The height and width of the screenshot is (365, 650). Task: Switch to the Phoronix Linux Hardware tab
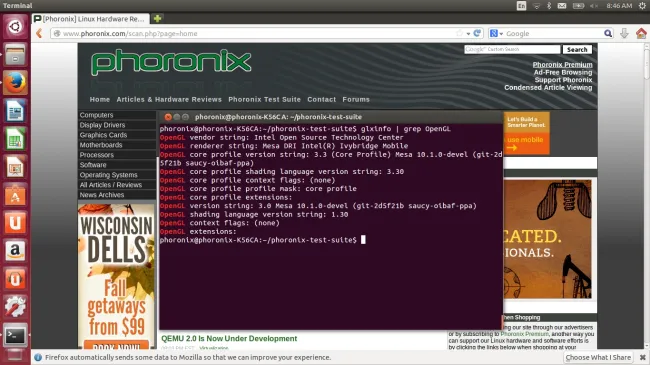click(90, 19)
